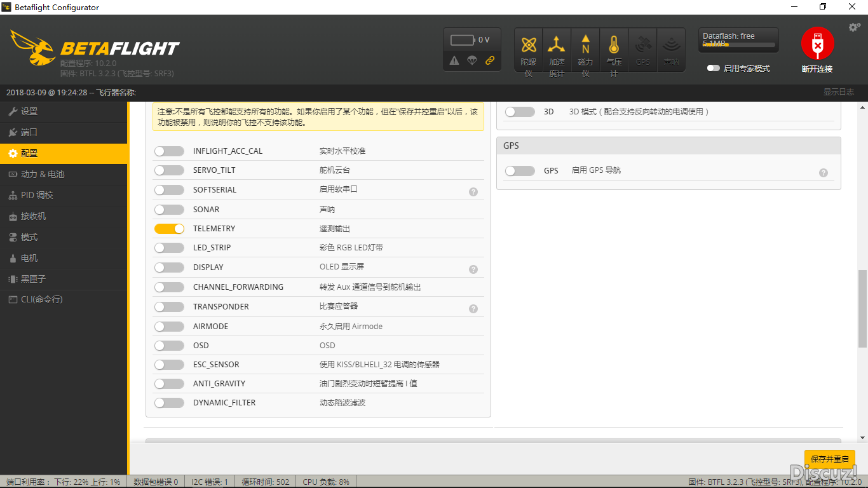Open the 端口 ports tab

(x=64, y=132)
